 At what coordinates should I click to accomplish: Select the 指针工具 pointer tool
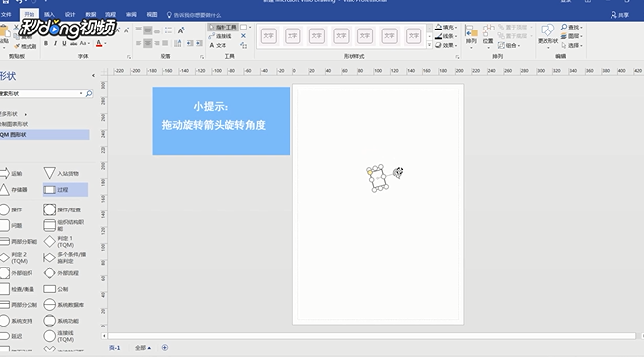pyautogui.click(x=223, y=28)
